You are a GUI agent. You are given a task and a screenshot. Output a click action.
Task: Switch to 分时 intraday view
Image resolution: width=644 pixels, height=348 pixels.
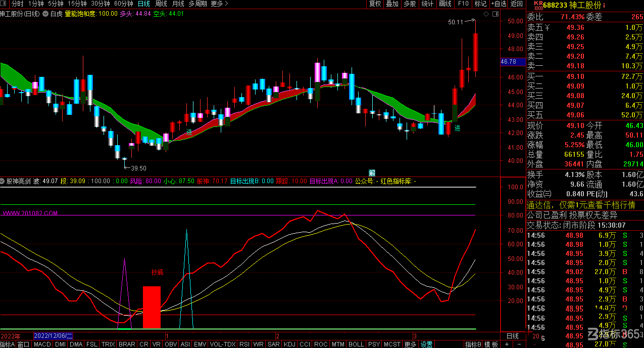point(17,4)
